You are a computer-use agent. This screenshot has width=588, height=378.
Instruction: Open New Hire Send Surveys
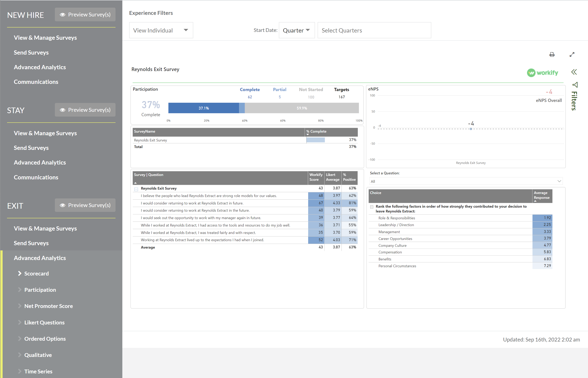[31, 53]
